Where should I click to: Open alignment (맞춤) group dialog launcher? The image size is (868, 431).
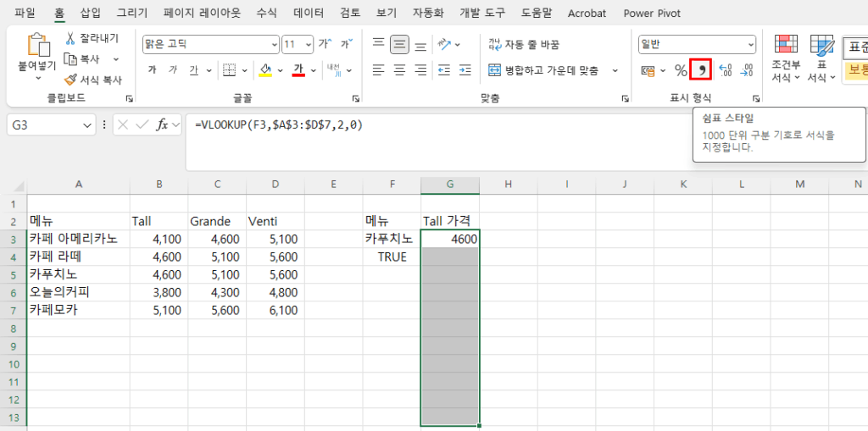[625, 98]
